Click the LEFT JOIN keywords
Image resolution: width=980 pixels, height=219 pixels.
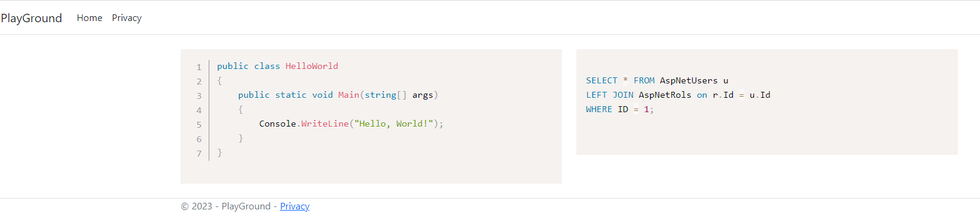pyautogui.click(x=609, y=95)
